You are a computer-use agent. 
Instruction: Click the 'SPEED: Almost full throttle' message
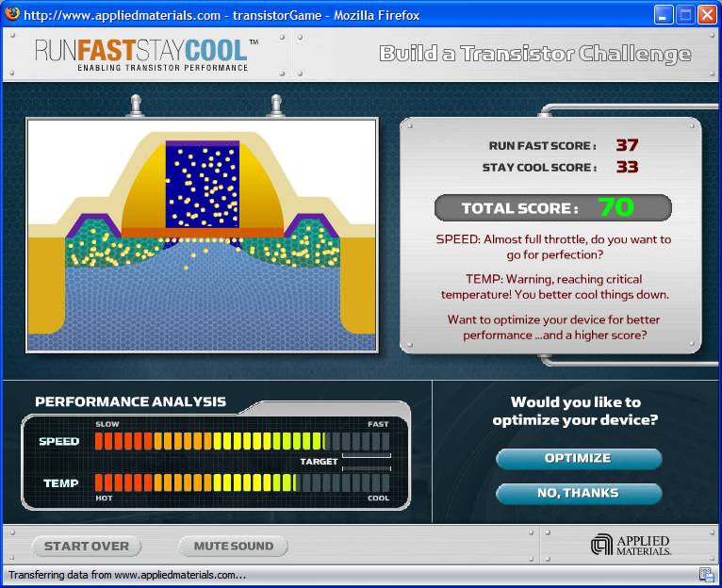pos(553,247)
